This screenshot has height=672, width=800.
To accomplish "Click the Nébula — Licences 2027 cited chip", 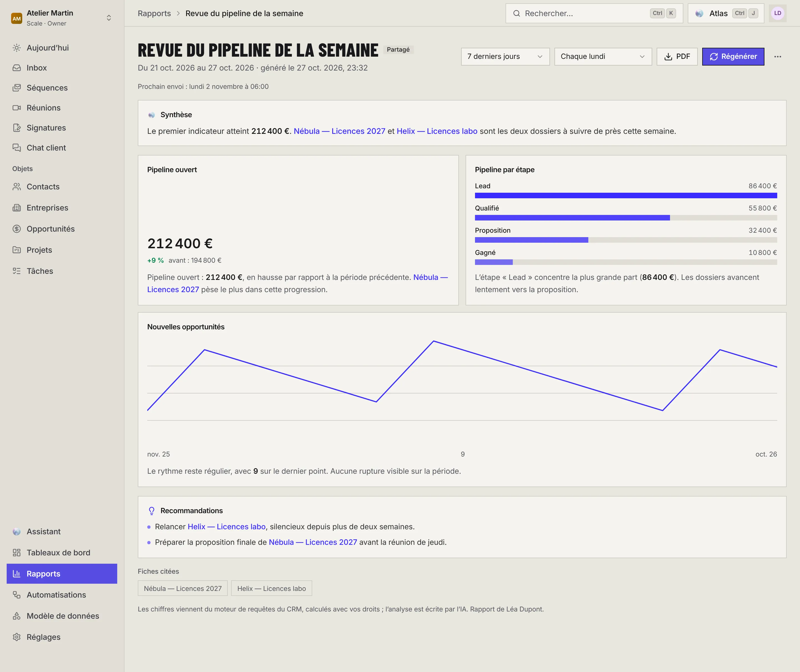I will [182, 589].
